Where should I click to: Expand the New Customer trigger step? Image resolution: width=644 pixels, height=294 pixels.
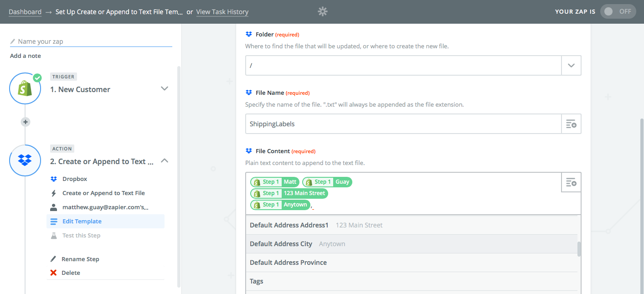(x=165, y=89)
